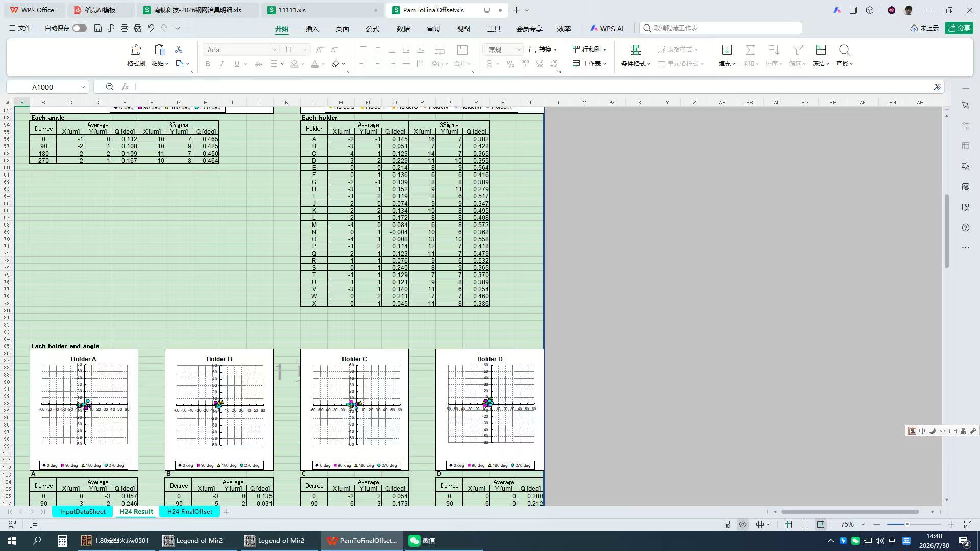Click the Format Painter icon
Viewport: 980px width, 551px height.
136,50
